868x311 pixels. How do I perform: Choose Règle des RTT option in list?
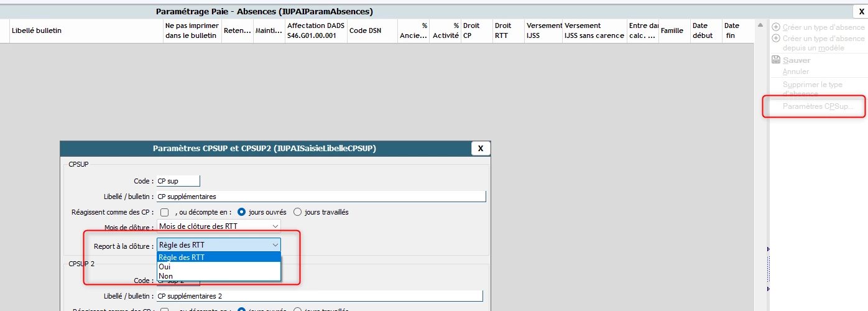[219, 257]
